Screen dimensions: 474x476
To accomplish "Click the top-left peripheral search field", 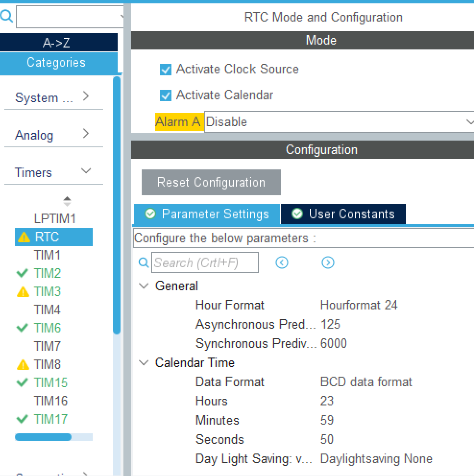I will tap(70, 17).
